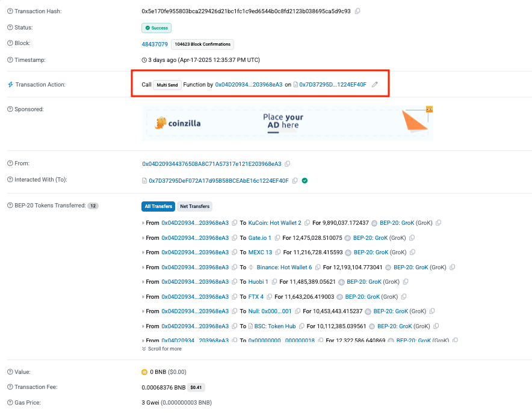Click the Multi Send function badge

pos(167,85)
